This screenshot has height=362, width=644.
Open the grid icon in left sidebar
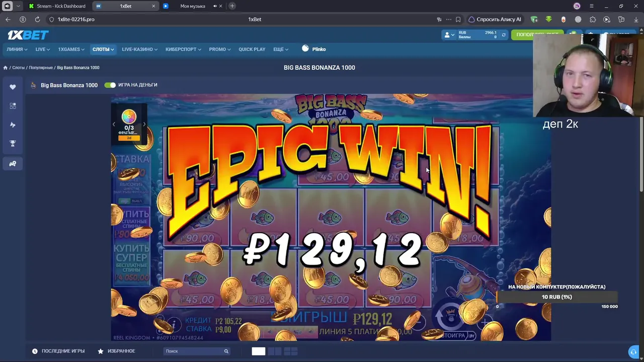pyautogui.click(x=13, y=106)
